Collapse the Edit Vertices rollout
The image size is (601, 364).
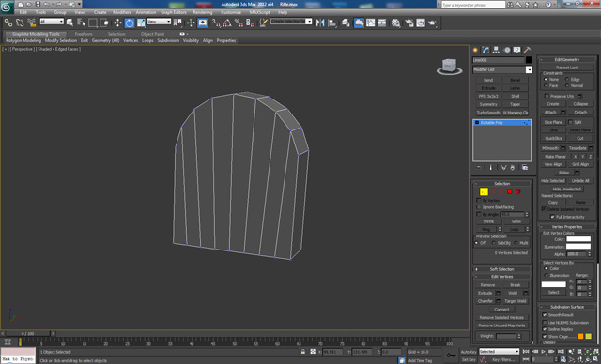point(501,277)
